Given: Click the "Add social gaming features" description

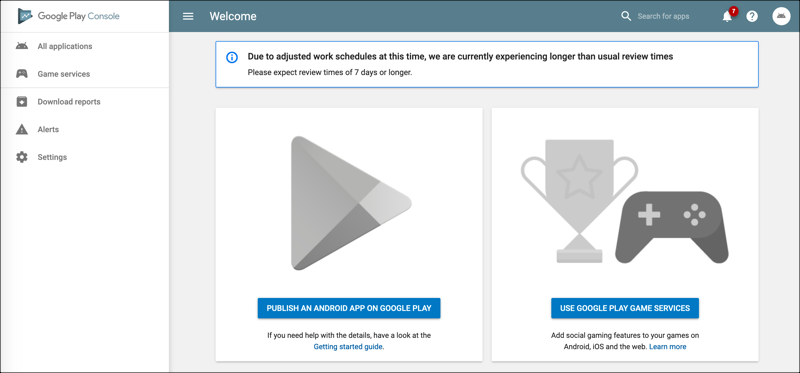Looking at the screenshot, I should coord(625,341).
